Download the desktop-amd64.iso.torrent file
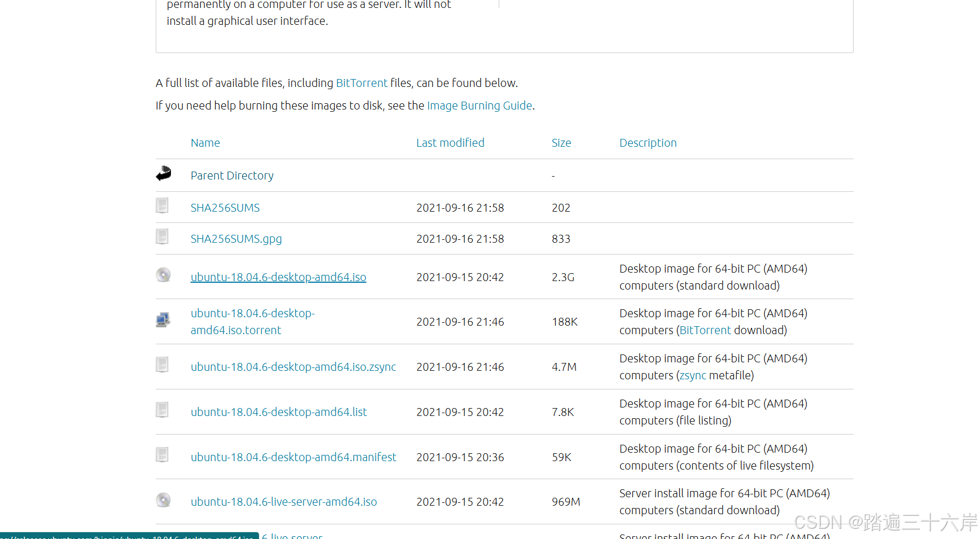Viewport: 980px width, 539px height. click(253, 322)
